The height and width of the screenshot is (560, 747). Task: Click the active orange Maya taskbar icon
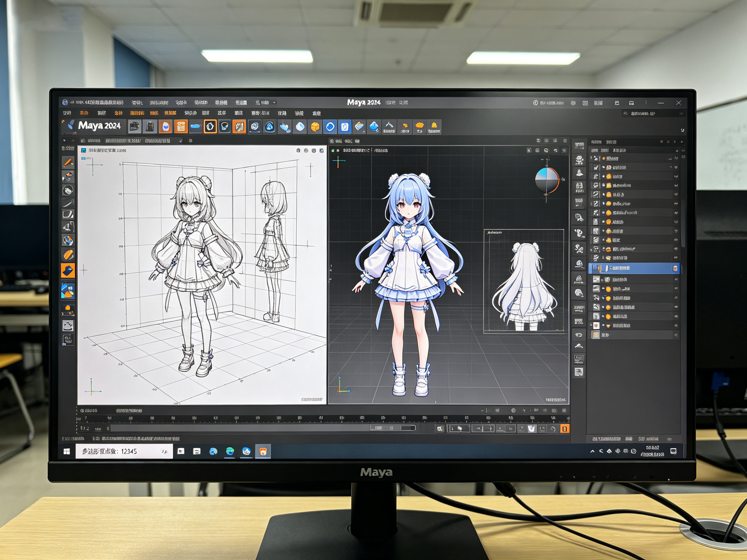263,451
